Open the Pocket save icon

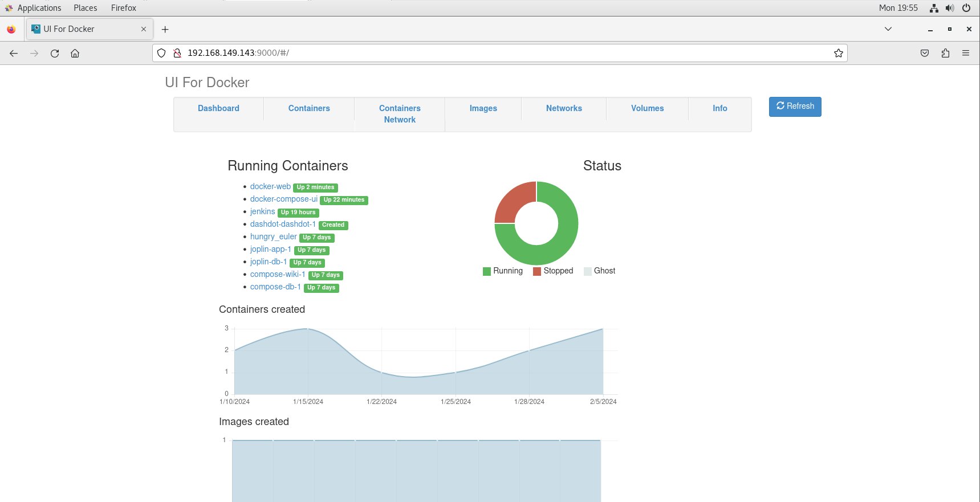(x=925, y=53)
